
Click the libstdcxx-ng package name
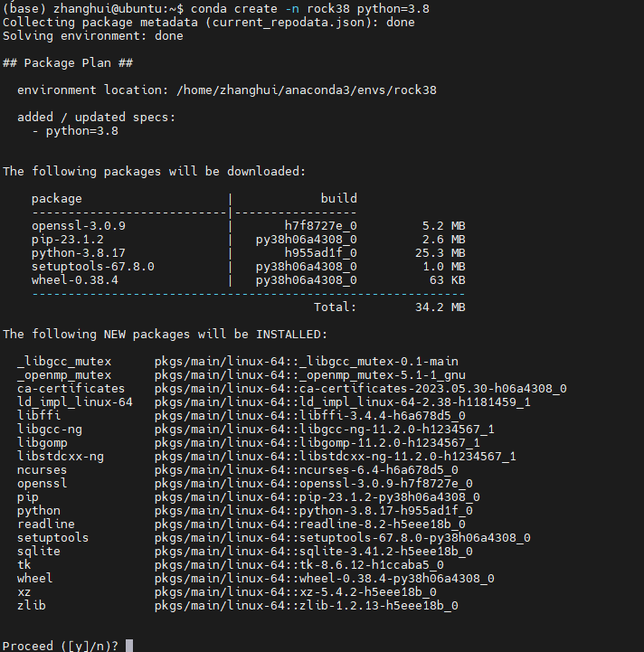tap(61, 456)
